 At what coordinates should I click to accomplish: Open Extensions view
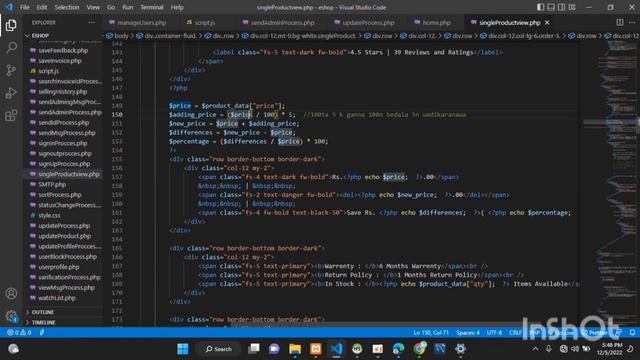pyautogui.click(x=11, y=116)
